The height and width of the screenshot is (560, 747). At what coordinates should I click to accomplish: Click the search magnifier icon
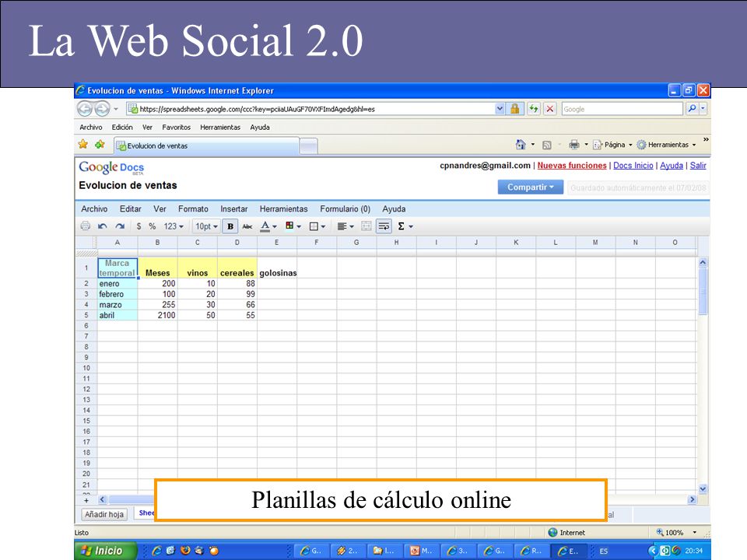click(692, 109)
